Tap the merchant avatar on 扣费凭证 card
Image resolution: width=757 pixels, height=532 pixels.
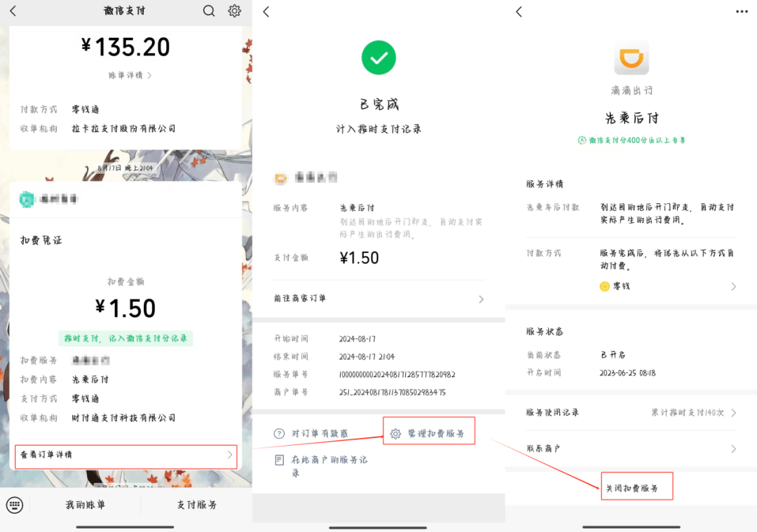point(27,199)
